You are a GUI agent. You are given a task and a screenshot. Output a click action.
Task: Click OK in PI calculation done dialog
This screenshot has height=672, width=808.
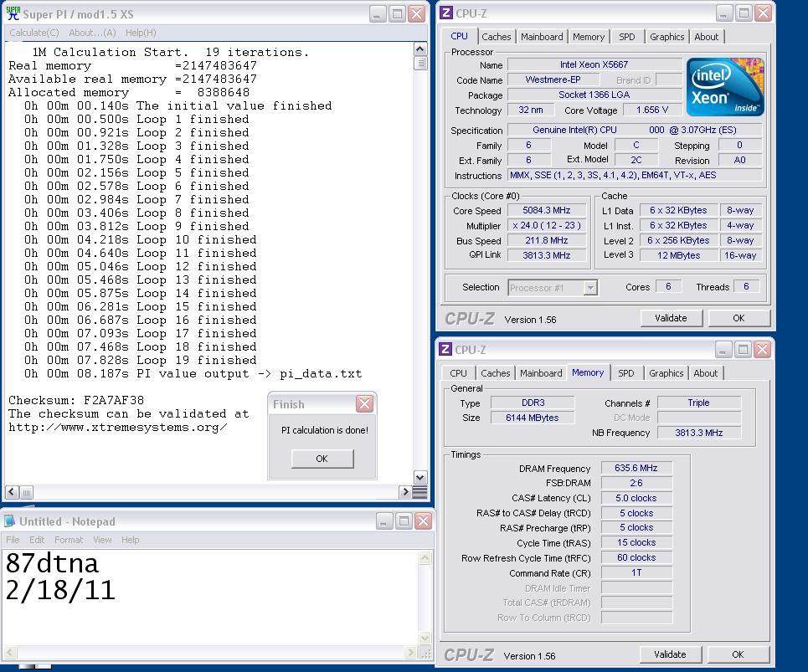[x=322, y=459]
